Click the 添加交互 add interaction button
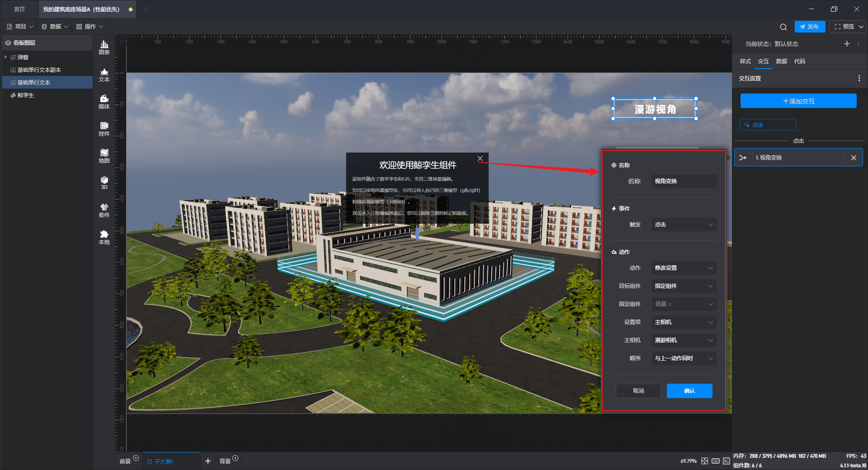 798,101
